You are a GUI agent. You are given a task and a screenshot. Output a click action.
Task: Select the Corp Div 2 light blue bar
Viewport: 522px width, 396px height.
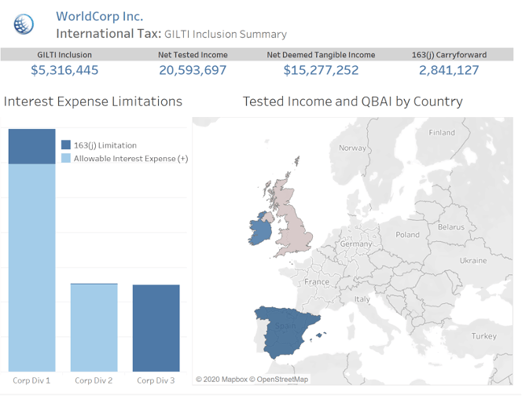click(x=94, y=327)
